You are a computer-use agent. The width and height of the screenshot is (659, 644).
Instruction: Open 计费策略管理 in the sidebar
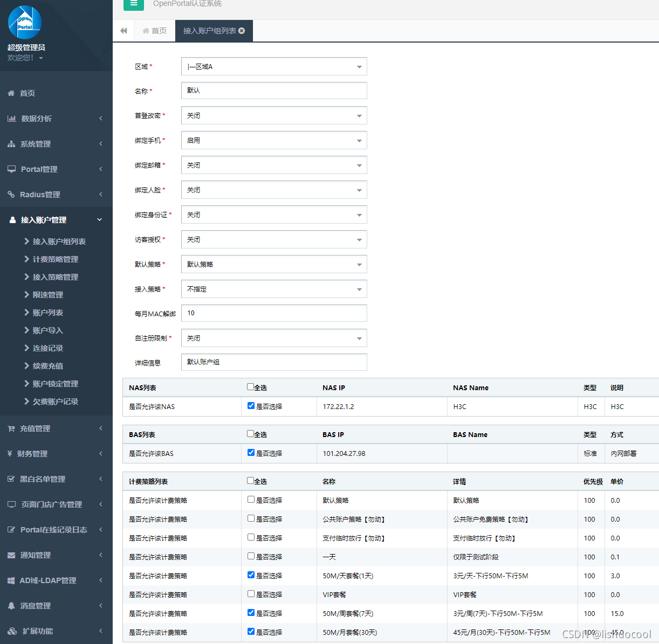pyautogui.click(x=56, y=259)
